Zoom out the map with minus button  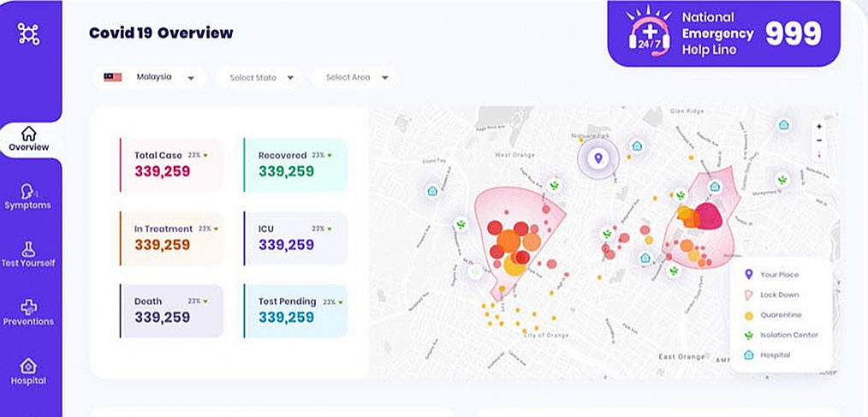(819, 140)
